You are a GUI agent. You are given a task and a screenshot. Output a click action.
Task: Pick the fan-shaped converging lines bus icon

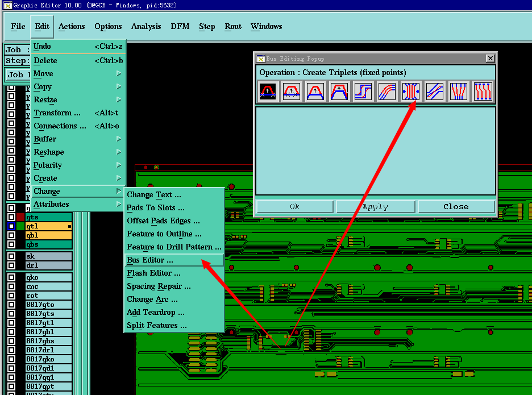pos(458,92)
